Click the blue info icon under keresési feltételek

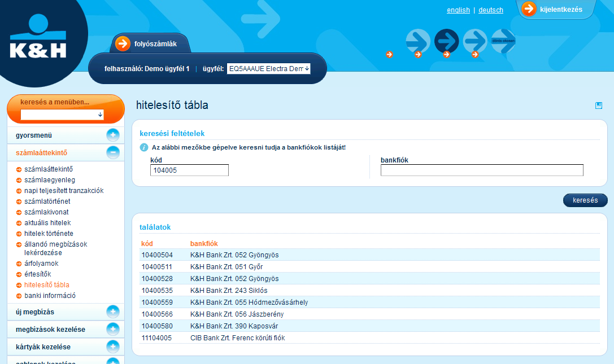point(144,147)
